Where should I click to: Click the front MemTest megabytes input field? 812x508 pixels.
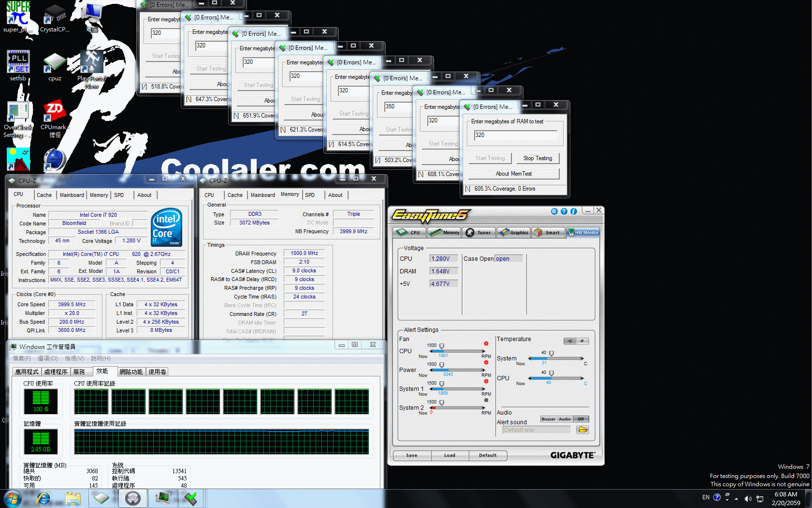pos(516,135)
